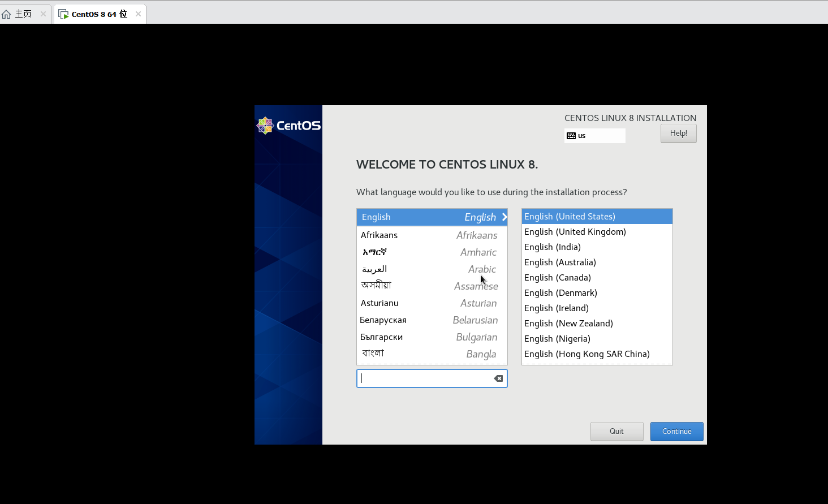Click the VM icon on the CentOS 8 64 位 tab
Image resolution: width=828 pixels, height=504 pixels.
pos(63,14)
